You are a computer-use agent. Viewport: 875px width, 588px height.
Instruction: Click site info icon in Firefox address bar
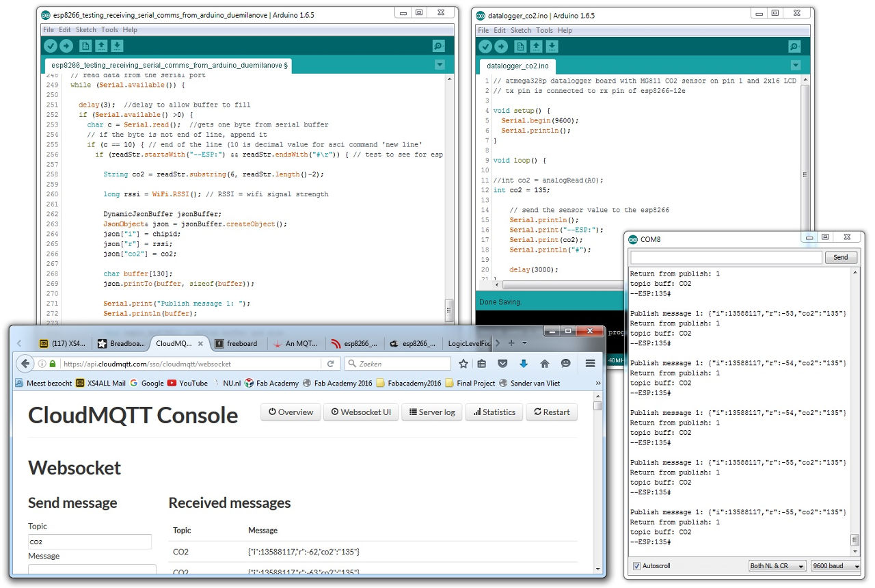[x=42, y=364]
